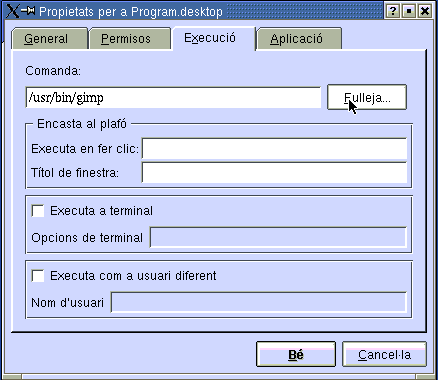Switch to the General tab
Viewport: 438px width, 380px height.
pos(49,39)
